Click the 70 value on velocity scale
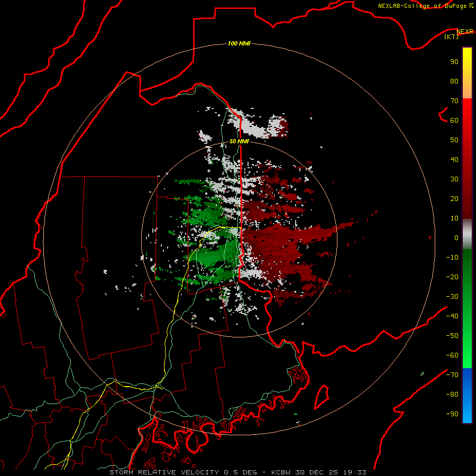The image size is (476, 476). [x=454, y=101]
